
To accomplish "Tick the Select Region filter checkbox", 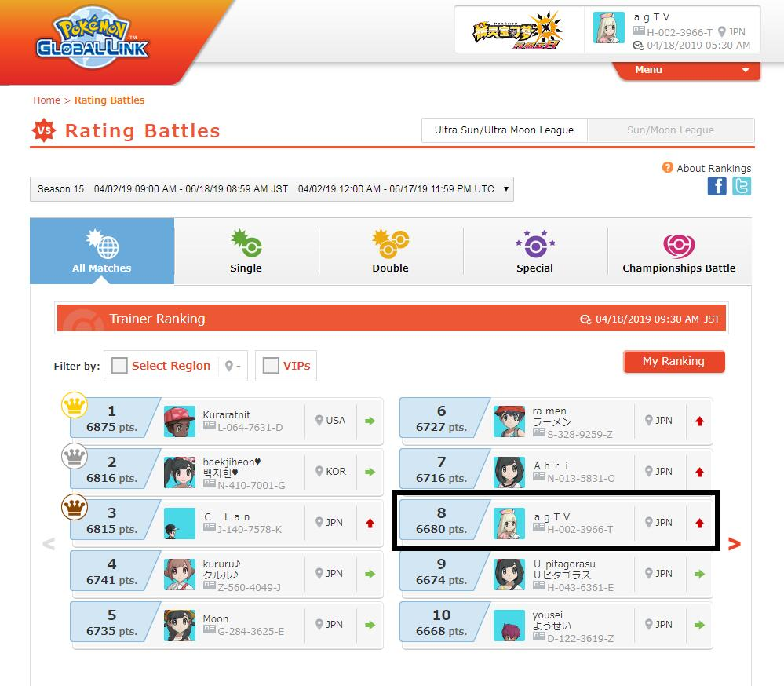I will [119, 366].
